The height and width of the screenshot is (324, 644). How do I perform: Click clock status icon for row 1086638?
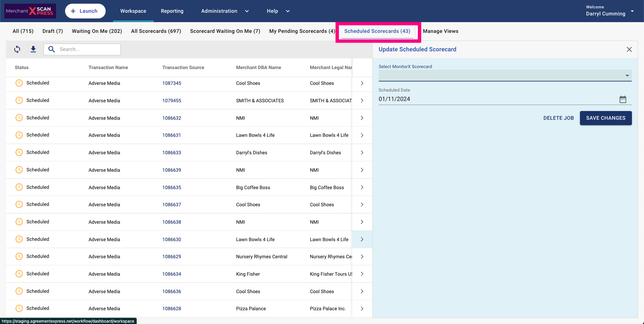(x=19, y=222)
